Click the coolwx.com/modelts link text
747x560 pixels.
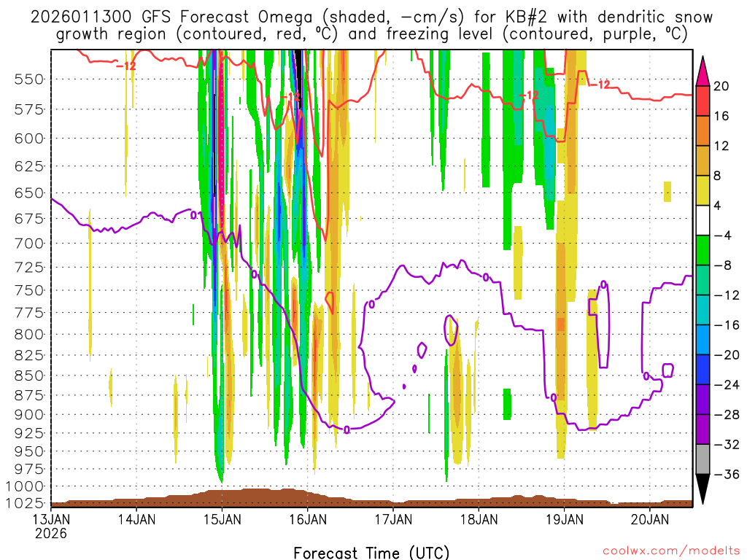[671, 551]
